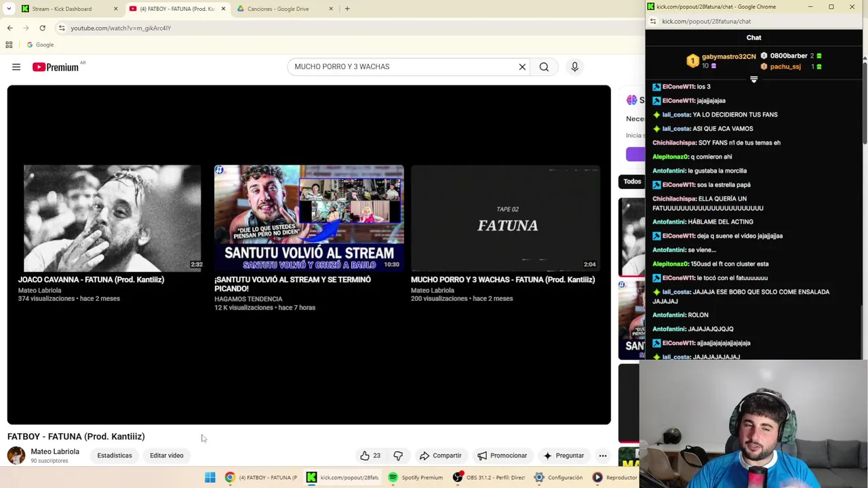Click ElConeW11 in 'sos la estrella papá' message

(x=677, y=185)
